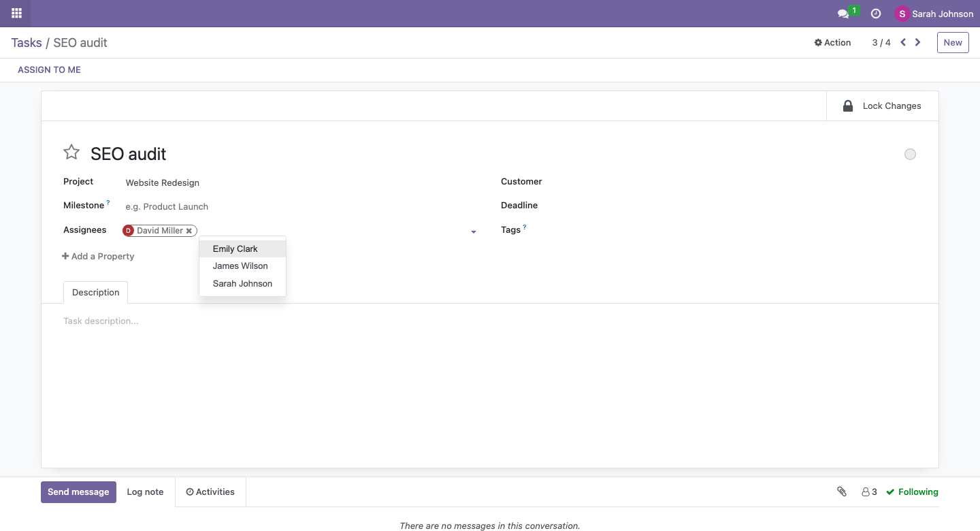The image size is (980, 531).
Task: Toggle the Assignees dropdown arrow
Action: pos(474,232)
